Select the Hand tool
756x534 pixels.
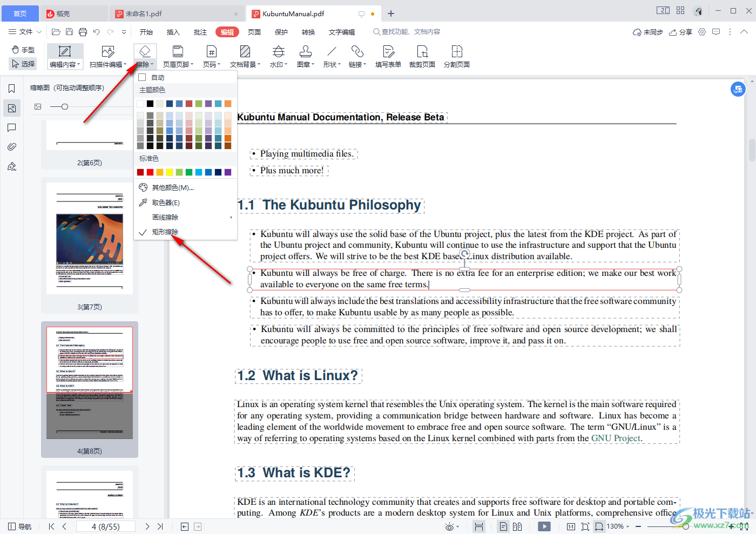(x=24, y=50)
